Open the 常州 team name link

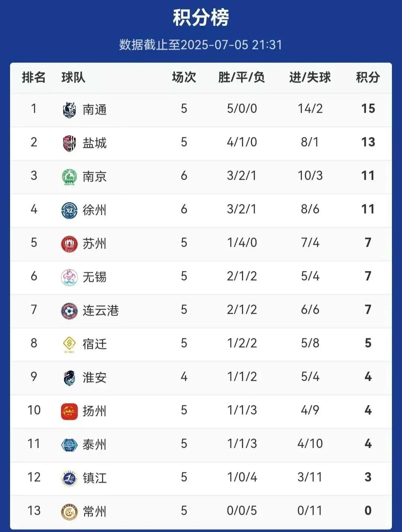(95, 512)
